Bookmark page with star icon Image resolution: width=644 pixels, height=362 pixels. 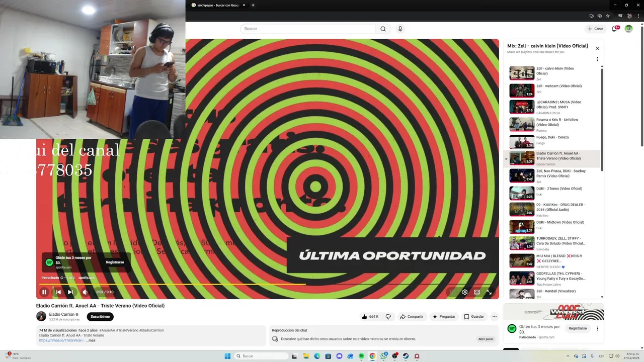click(x=608, y=16)
